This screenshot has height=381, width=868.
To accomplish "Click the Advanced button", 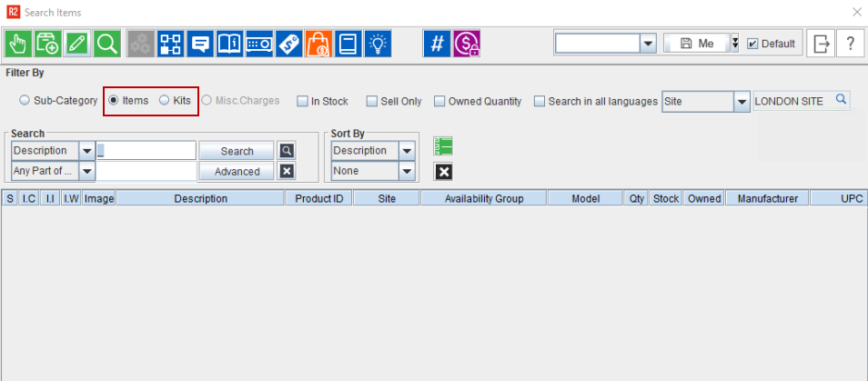I will click(x=237, y=171).
